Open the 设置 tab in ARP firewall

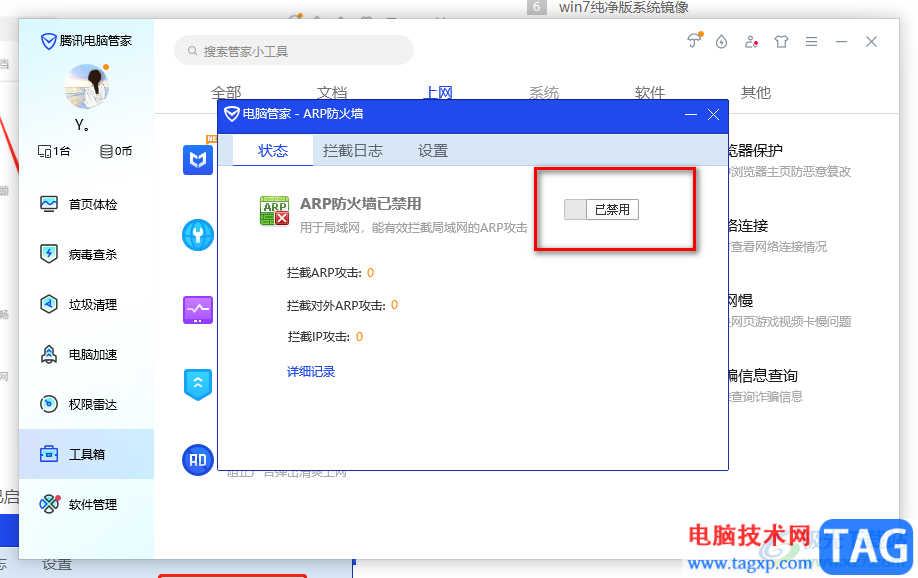pyautogui.click(x=433, y=151)
